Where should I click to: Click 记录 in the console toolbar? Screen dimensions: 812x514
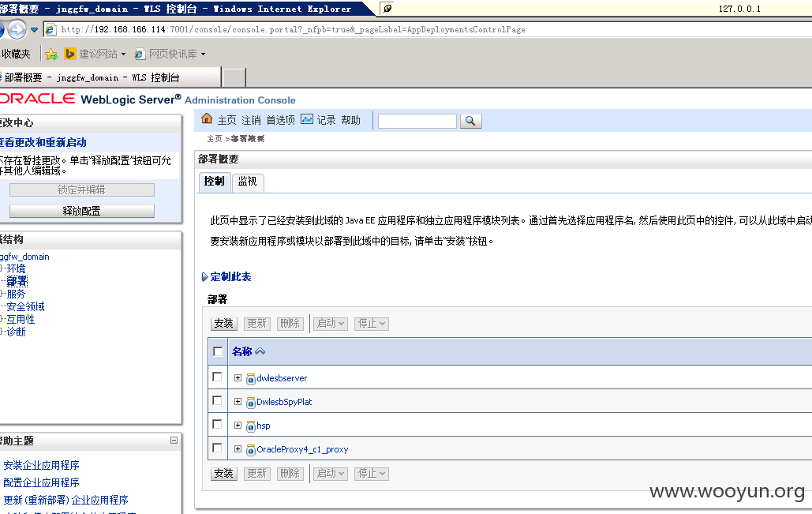click(x=326, y=120)
